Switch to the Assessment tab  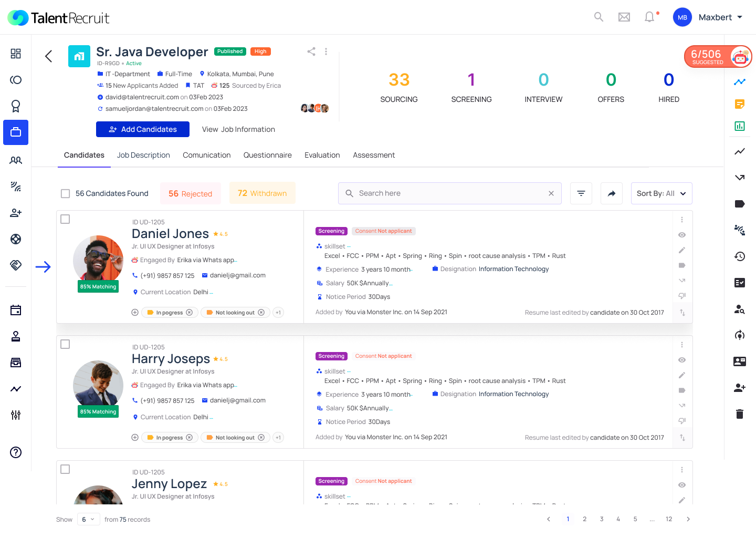pyautogui.click(x=374, y=156)
